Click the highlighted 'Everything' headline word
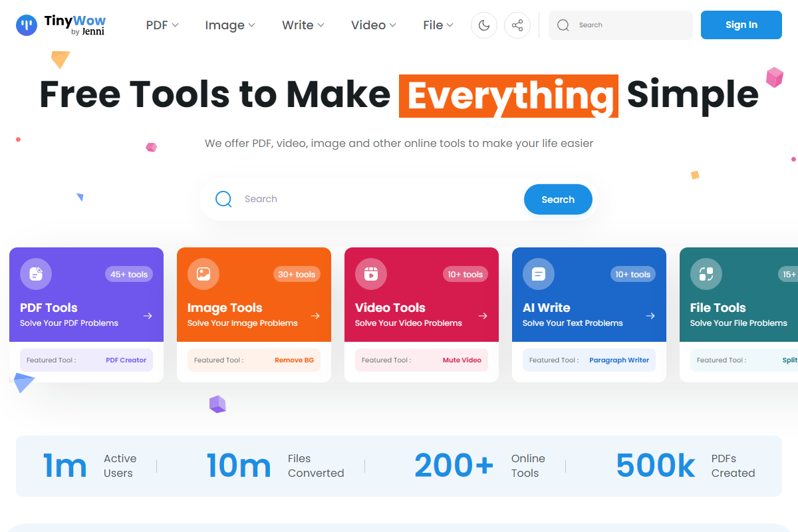The height and width of the screenshot is (532, 798). pos(509,96)
